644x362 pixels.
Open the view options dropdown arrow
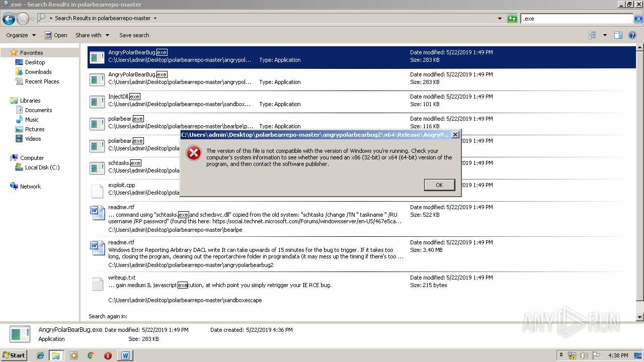(x=605, y=35)
